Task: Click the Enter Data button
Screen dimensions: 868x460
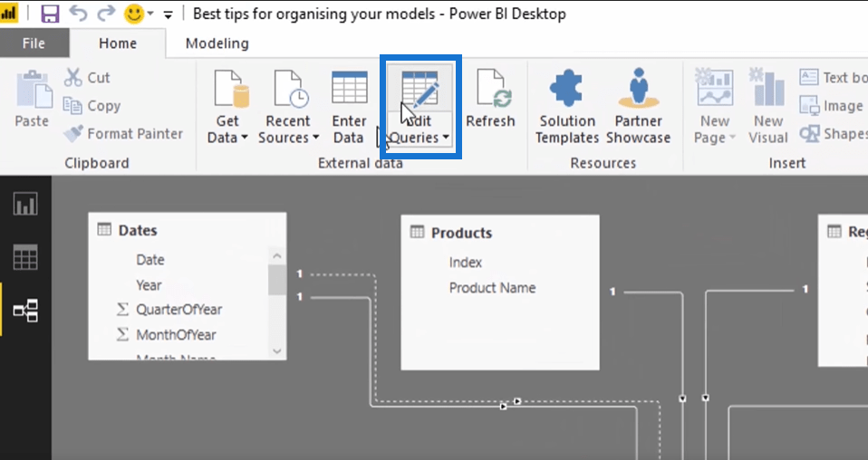Action: 349,107
